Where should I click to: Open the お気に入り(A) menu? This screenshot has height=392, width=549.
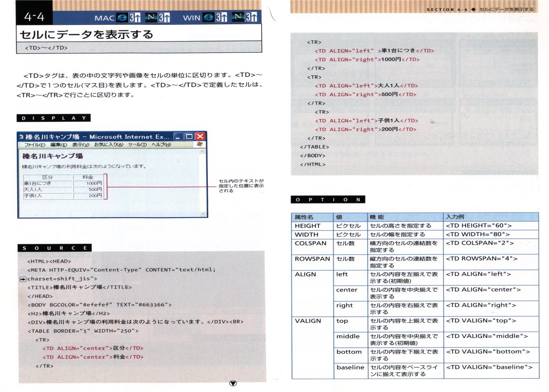(109, 145)
